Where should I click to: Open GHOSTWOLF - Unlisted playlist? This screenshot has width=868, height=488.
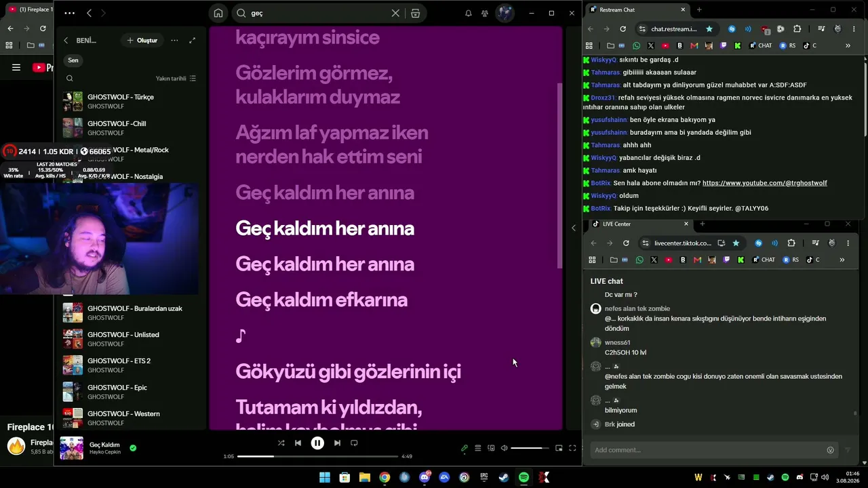pyautogui.click(x=130, y=339)
